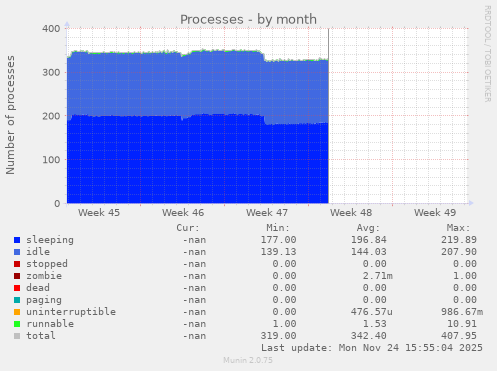Click the stopped legend color swatch
Image resolution: width=497 pixels, height=371 pixels.
point(17,264)
